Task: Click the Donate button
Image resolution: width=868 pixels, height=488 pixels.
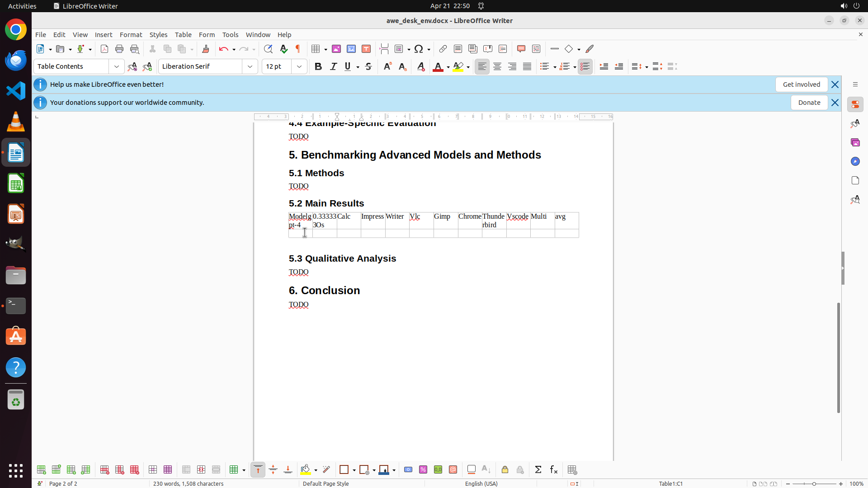Action: pos(809,103)
